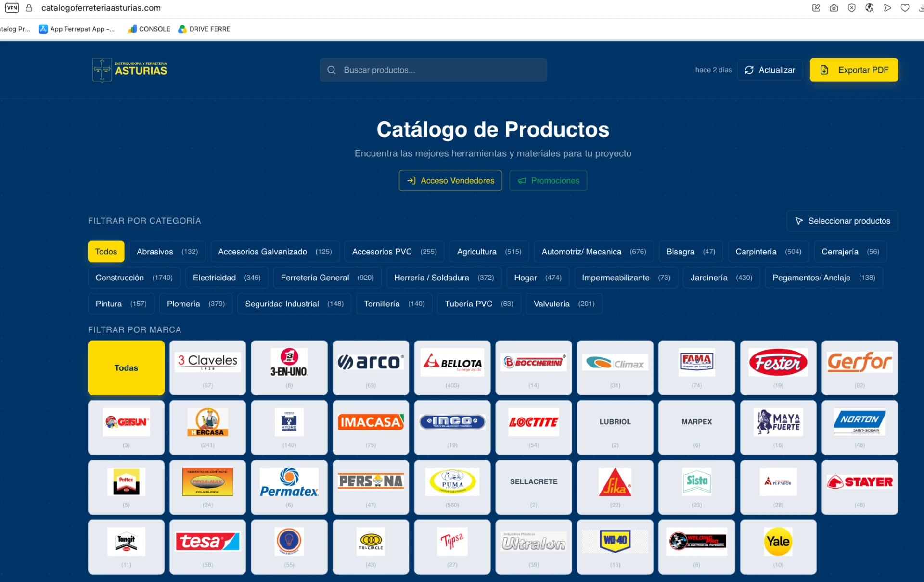Select the Persona brand card
Viewport: 924px width, 582px height.
(x=371, y=487)
